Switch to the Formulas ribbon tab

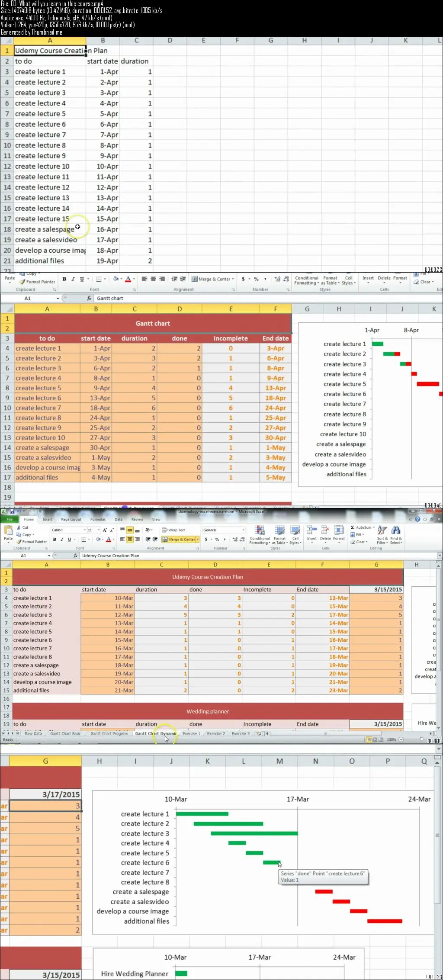click(98, 519)
